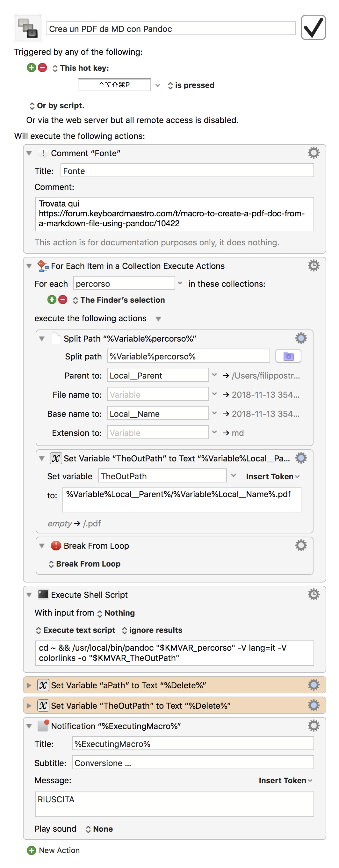
Task: Open Insert Token menu in Set Variable
Action: (x=272, y=476)
